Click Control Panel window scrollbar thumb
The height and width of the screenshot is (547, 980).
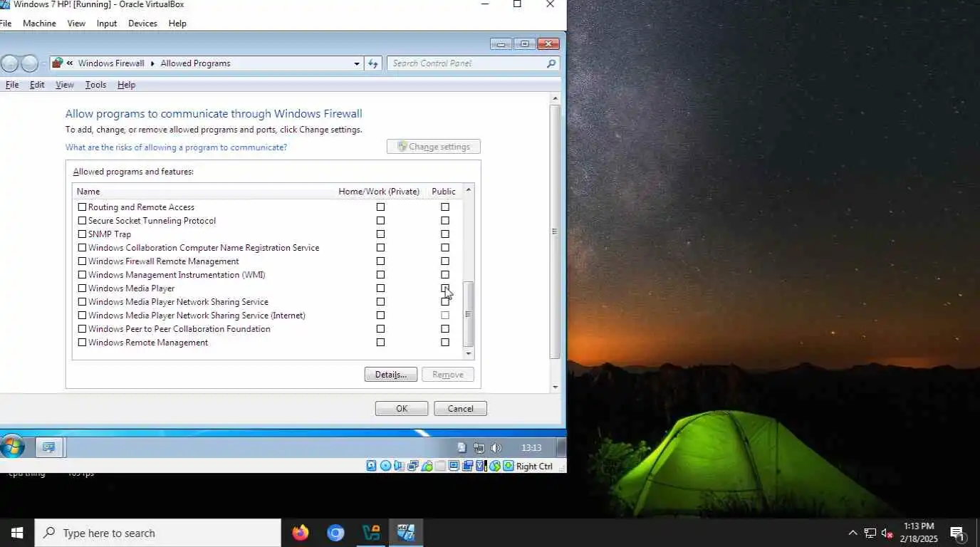(555, 231)
